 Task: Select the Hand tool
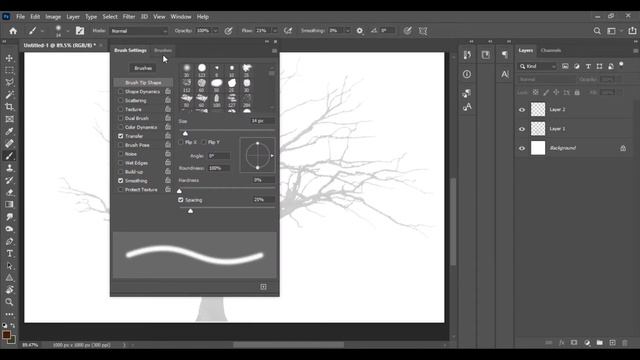pos(9,290)
